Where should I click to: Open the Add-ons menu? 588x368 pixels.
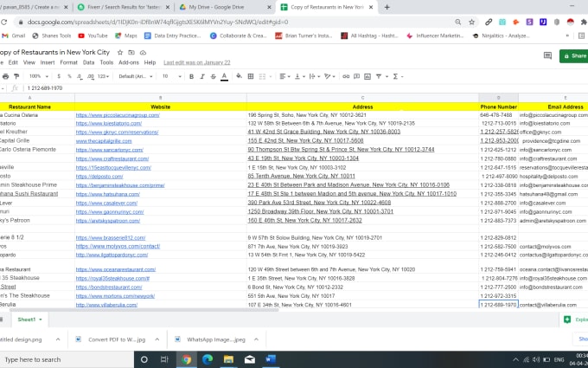point(129,62)
